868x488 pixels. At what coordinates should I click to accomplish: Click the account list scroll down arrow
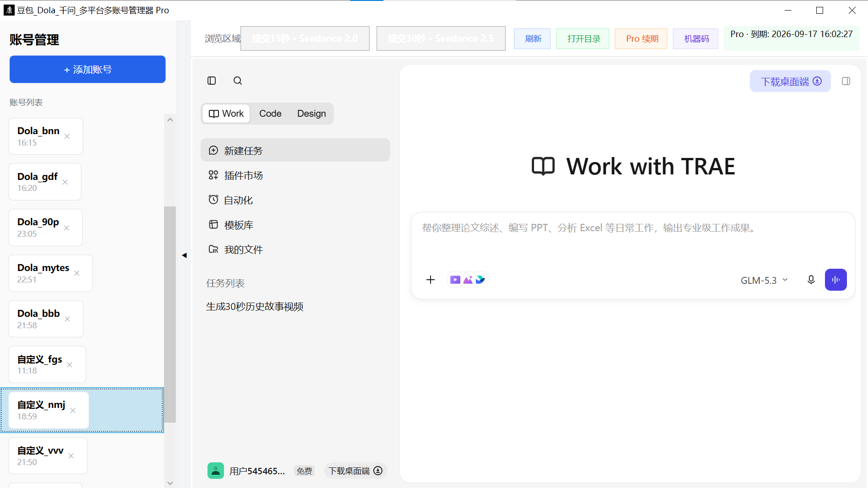(x=170, y=483)
